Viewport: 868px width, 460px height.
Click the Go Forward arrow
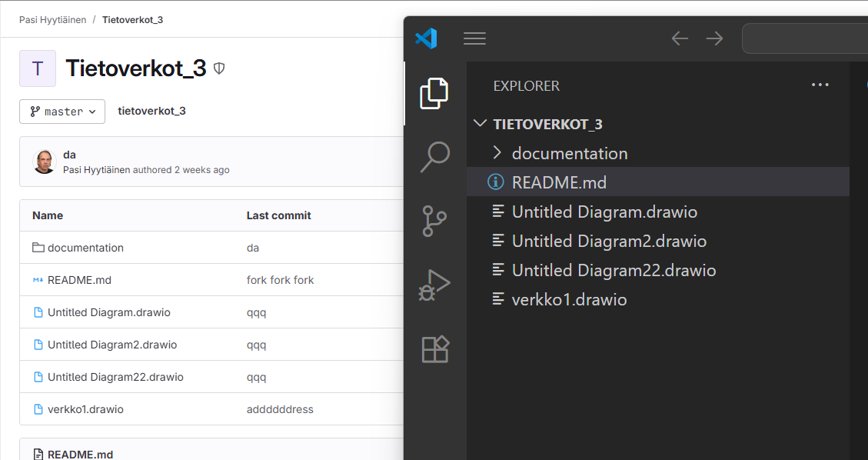click(715, 38)
